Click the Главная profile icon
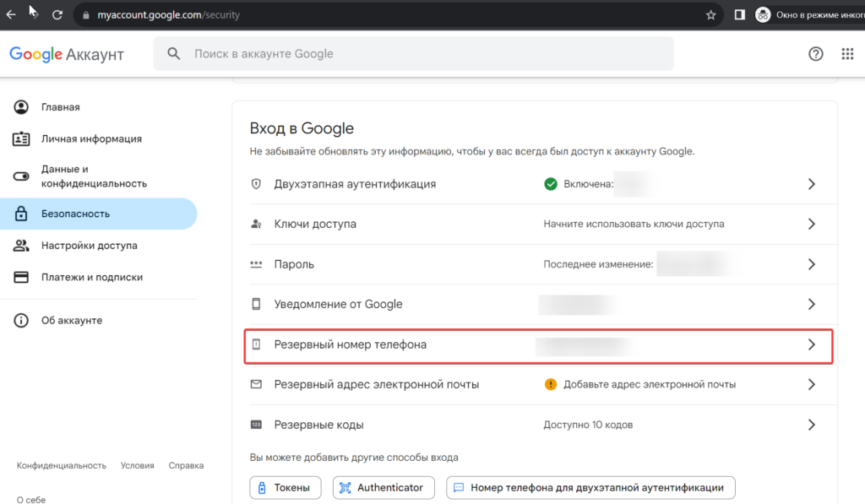The image size is (865, 504). (x=21, y=107)
